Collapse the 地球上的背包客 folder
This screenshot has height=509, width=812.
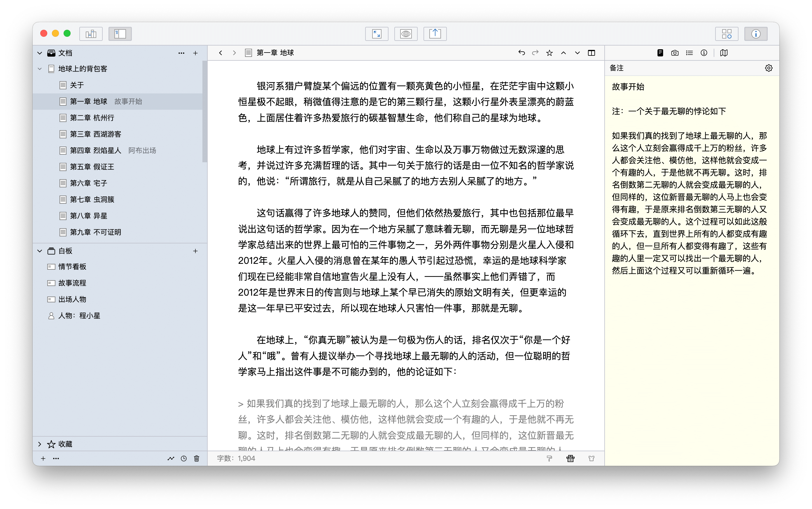click(40, 69)
